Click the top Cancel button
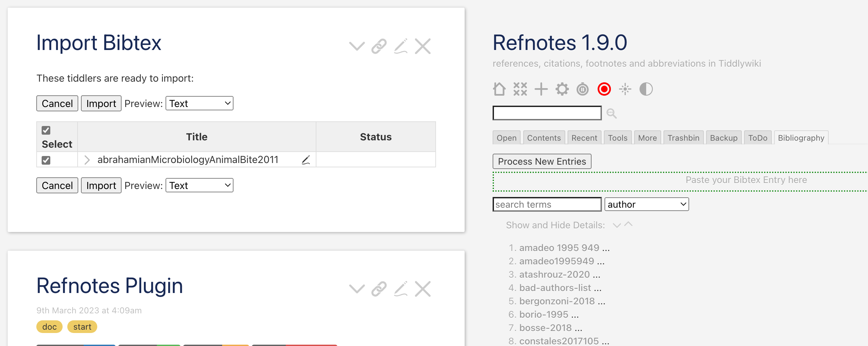This screenshot has width=868, height=346. pos(57,103)
